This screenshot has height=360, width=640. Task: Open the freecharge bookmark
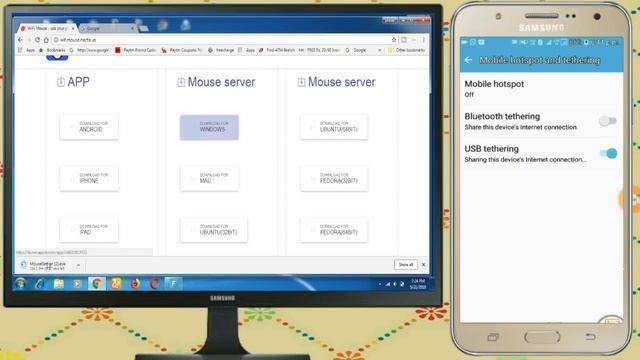221,50
